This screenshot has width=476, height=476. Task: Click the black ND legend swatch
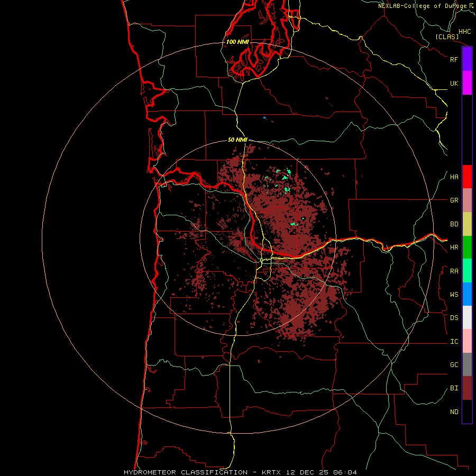(467, 411)
